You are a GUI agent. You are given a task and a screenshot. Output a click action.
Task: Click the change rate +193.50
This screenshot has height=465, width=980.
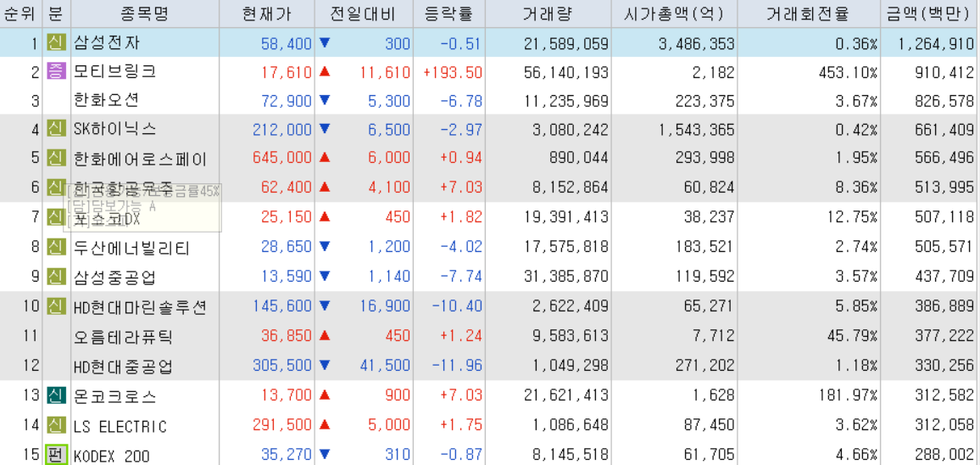click(453, 73)
